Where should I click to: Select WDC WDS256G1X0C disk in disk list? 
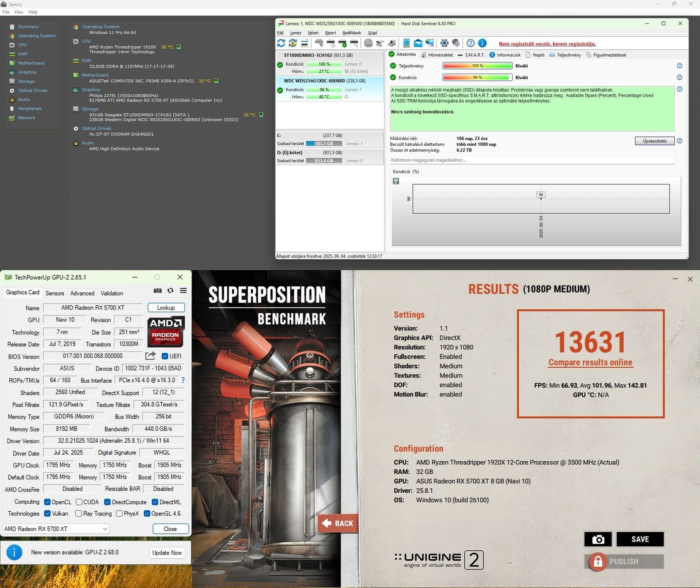coord(330,89)
